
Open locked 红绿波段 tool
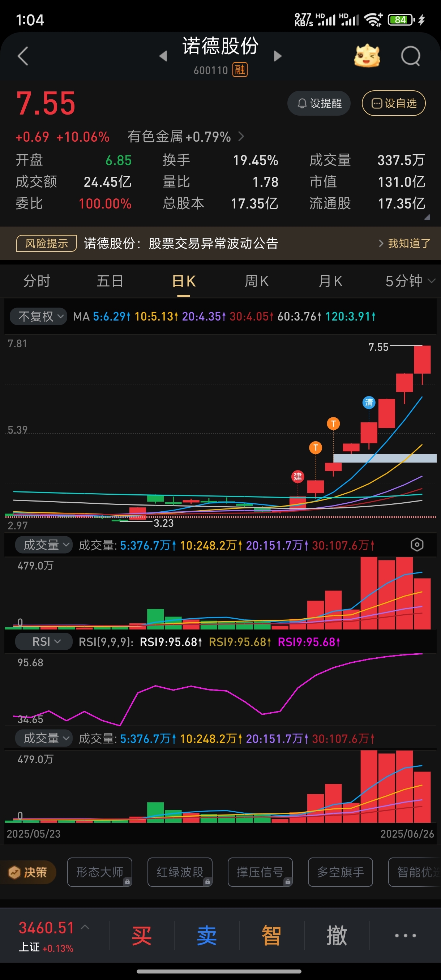180,872
